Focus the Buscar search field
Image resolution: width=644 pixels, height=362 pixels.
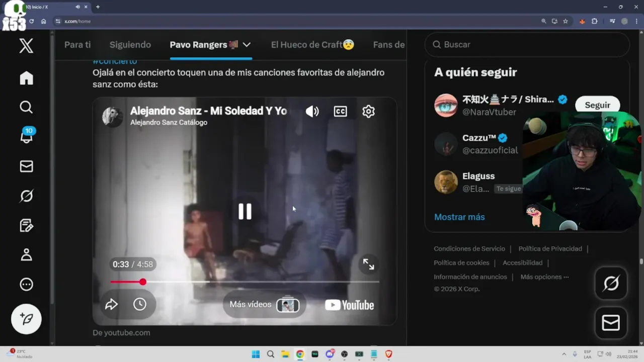pyautogui.click(x=527, y=45)
